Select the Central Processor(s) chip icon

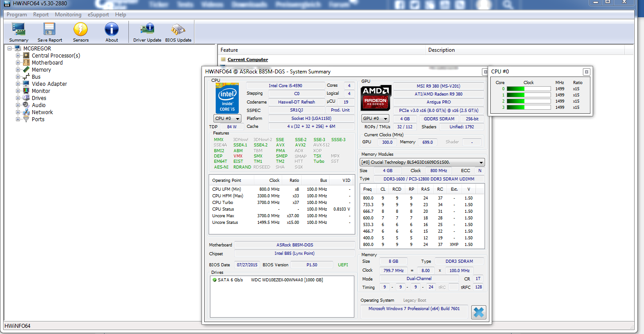pos(26,56)
